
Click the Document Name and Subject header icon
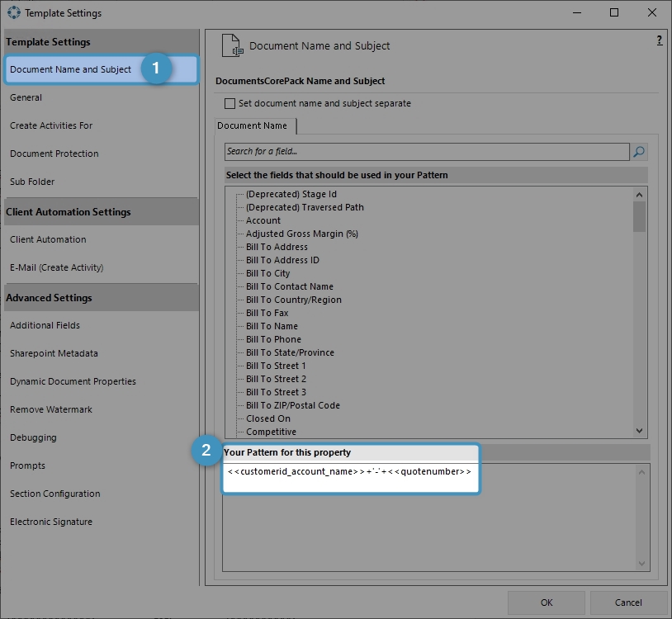tap(232, 45)
